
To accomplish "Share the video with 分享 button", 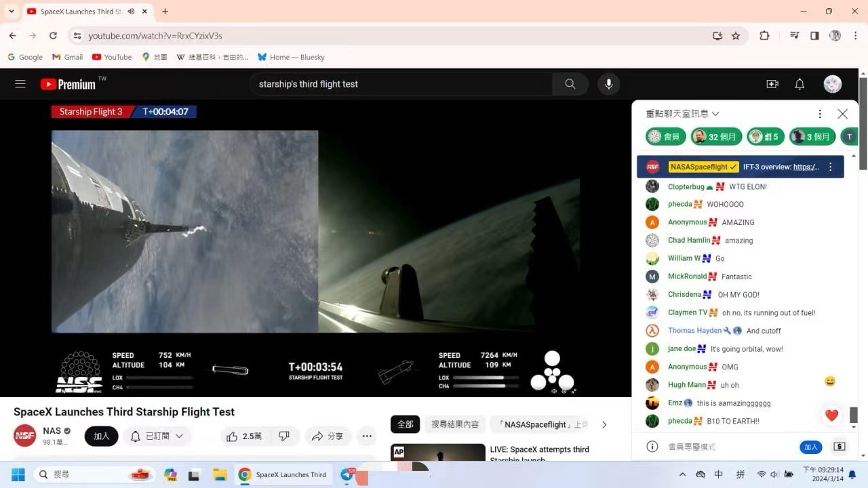I will click(x=328, y=436).
